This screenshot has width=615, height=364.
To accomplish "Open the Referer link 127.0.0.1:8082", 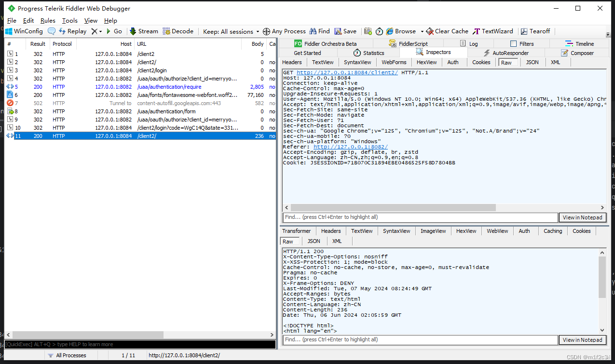I will pyautogui.click(x=351, y=147).
